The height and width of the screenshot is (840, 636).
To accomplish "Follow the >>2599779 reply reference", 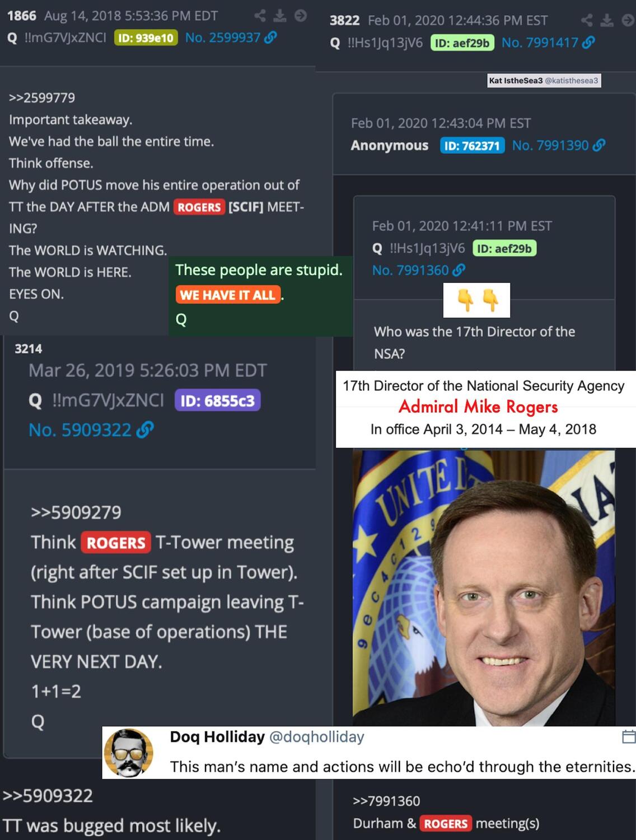I will click(42, 98).
